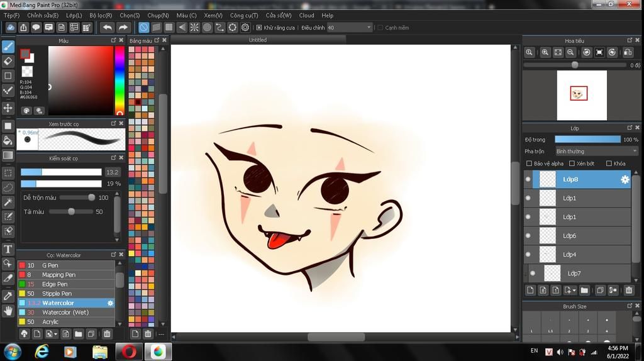Screen dimensions: 644x361
Task: Select the Move tool
Action: point(8,108)
